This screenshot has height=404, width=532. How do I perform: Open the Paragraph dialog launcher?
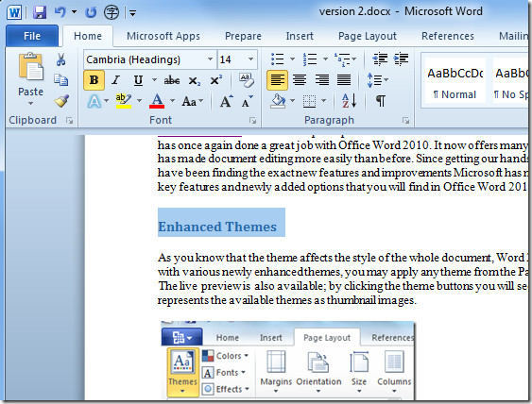405,120
